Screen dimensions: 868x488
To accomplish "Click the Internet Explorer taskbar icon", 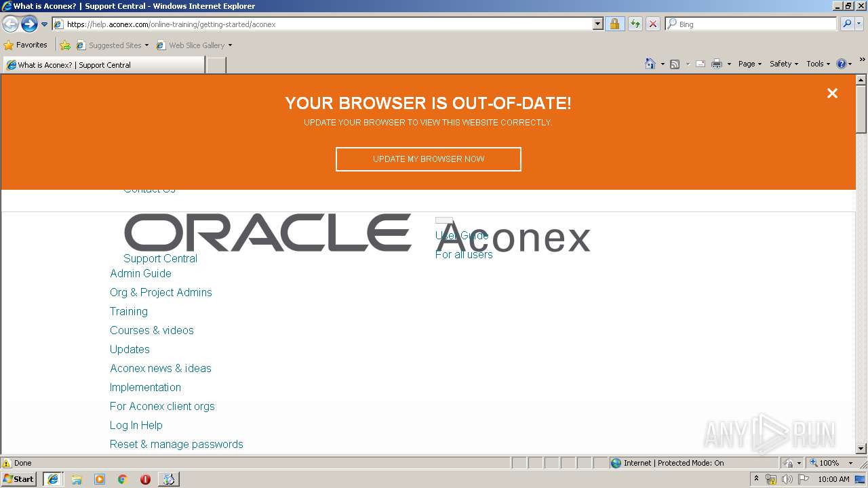I will click(x=53, y=479).
